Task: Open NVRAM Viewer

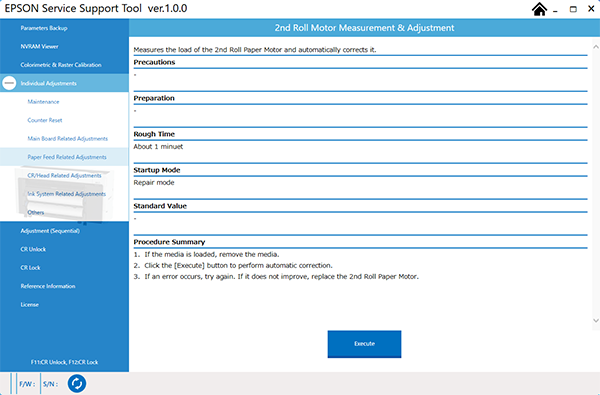Action: [x=39, y=46]
